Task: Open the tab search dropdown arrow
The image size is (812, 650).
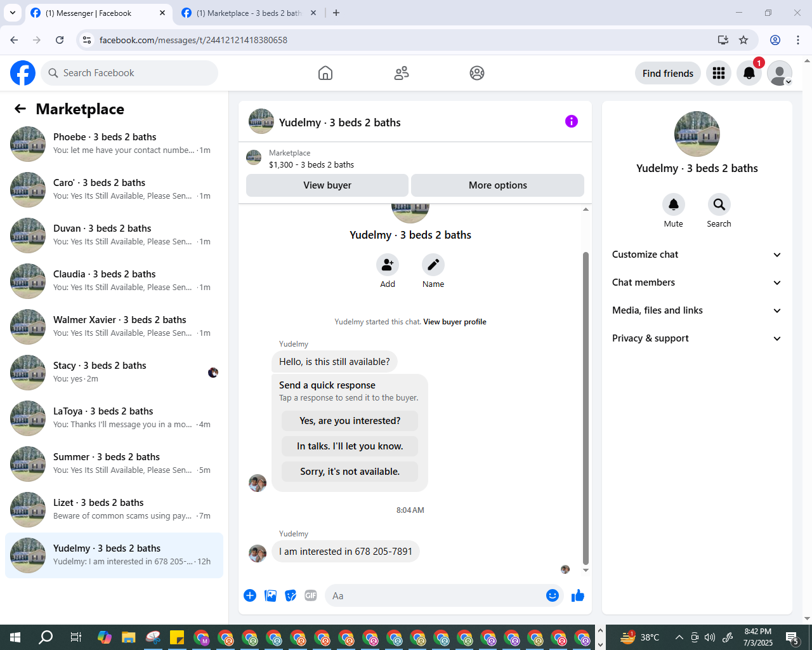Action: [x=12, y=13]
